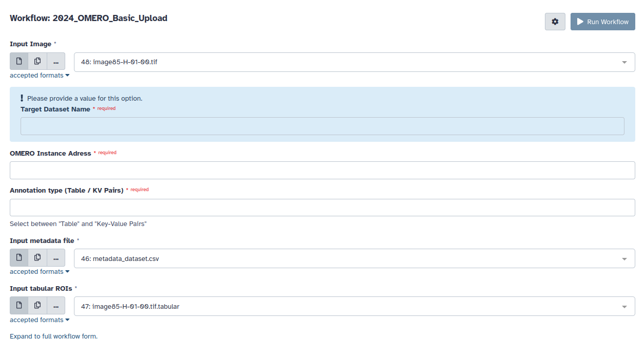Expand accepted formats under Input Image
Screen dimensions: 644x355
40,76
